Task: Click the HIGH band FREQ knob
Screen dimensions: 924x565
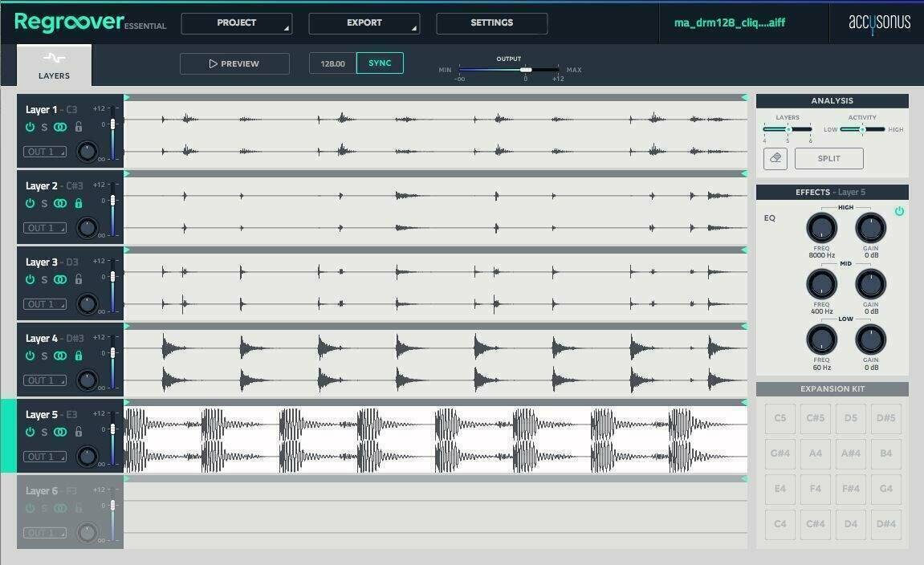Action: pyautogui.click(x=820, y=227)
